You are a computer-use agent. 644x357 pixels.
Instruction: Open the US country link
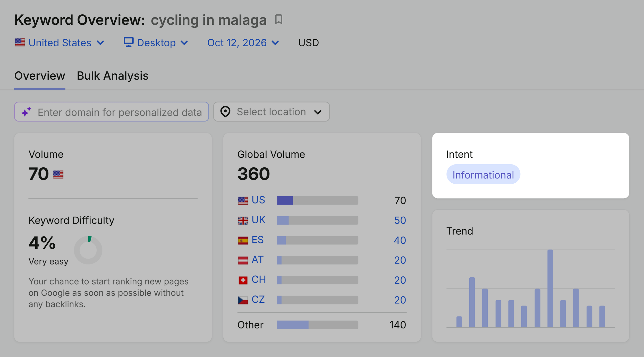tap(258, 200)
